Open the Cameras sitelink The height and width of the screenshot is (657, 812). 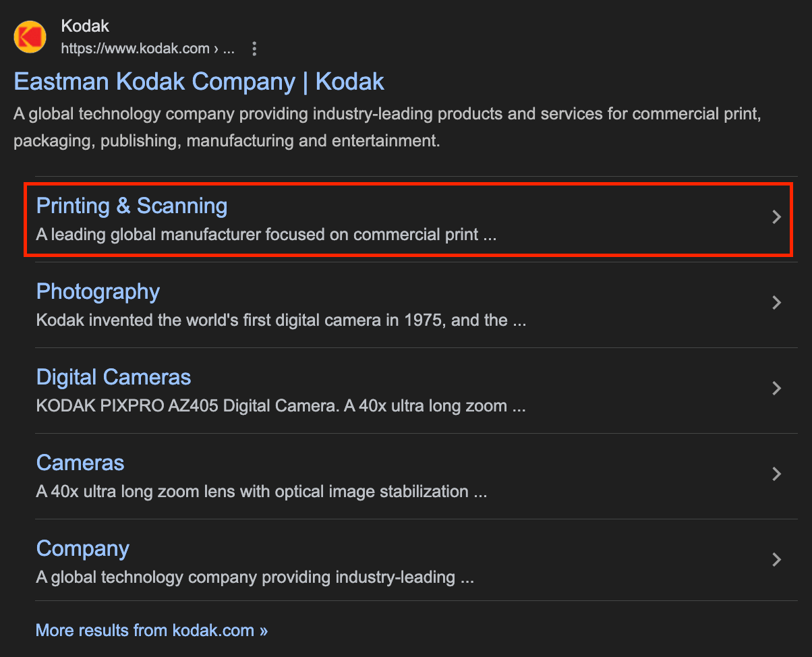coord(80,463)
